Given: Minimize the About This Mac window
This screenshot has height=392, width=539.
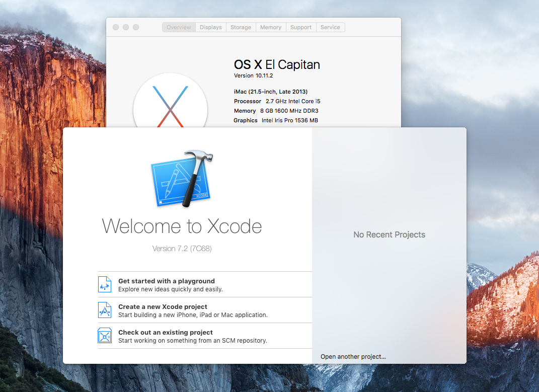Looking at the screenshot, I should pyautogui.click(x=126, y=27).
